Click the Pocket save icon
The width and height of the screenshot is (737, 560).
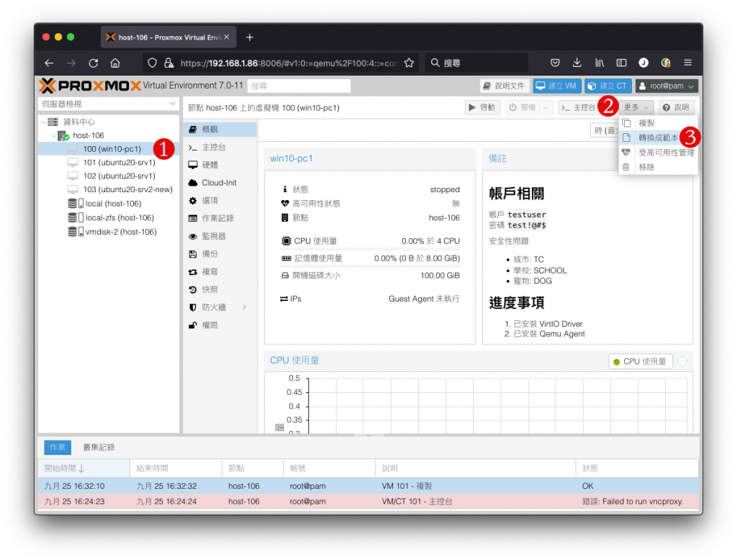(555, 63)
